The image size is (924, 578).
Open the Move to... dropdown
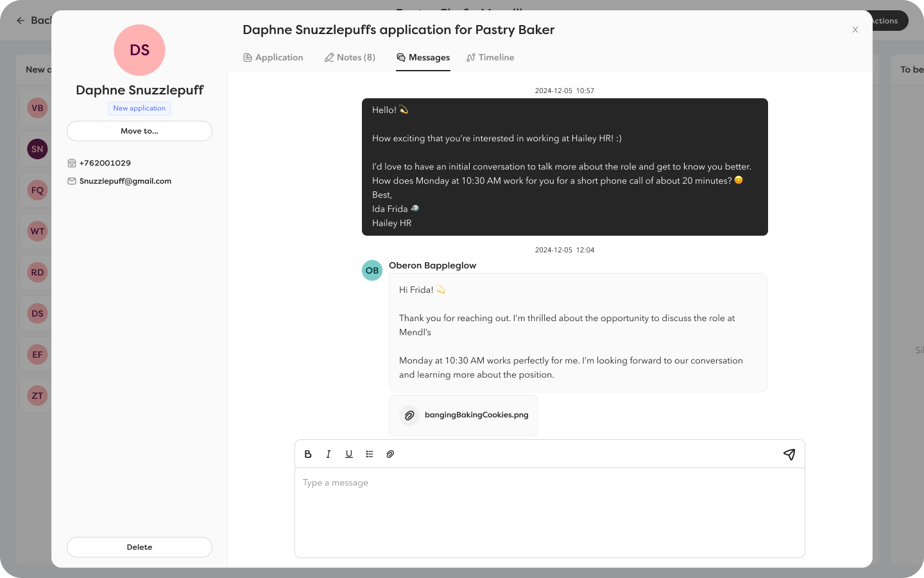pos(139,131)
